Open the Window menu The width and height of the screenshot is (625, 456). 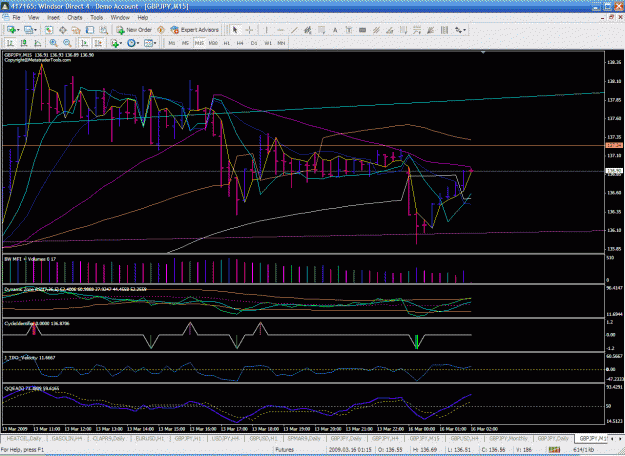[120, 18]
